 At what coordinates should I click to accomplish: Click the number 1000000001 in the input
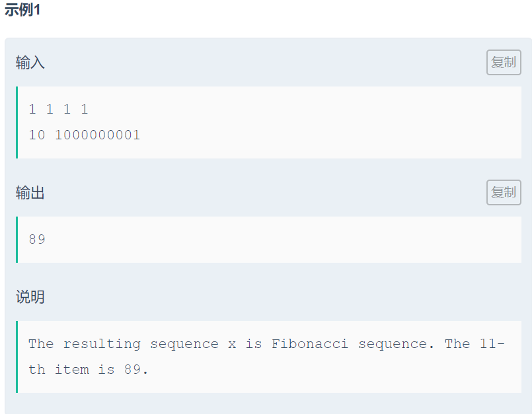click(97, 135)
